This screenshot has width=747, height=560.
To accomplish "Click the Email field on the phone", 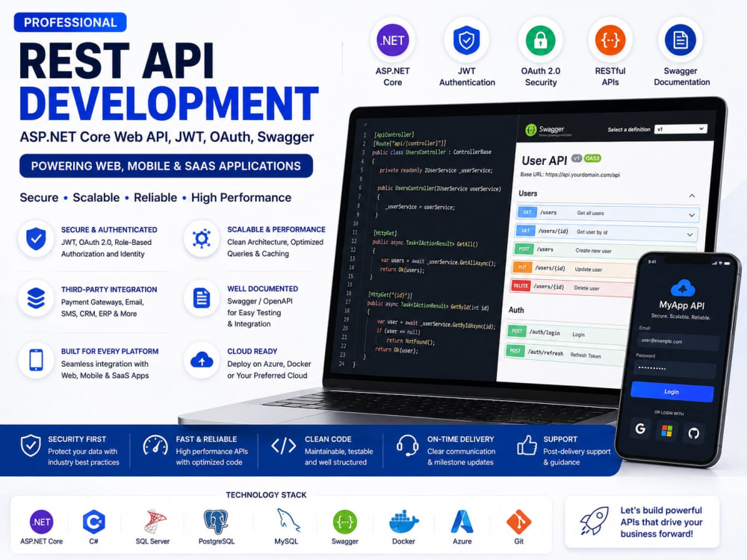I will click(x=678, y=341).
